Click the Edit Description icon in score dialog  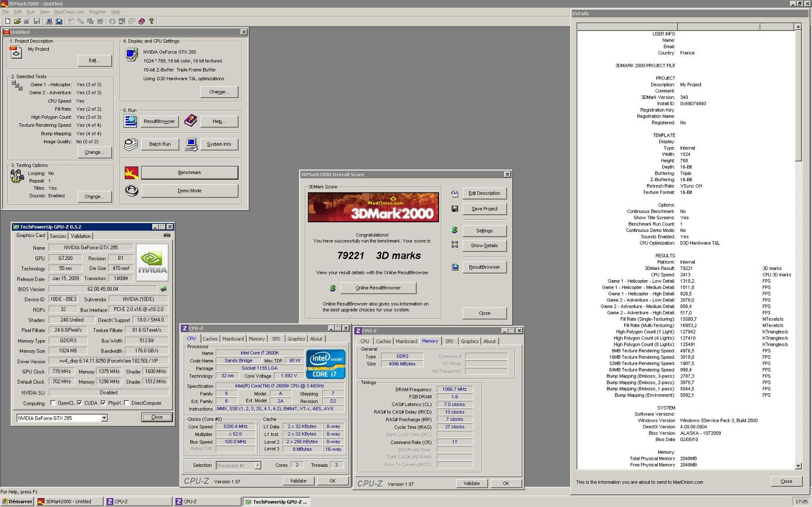tap(454, 193)
